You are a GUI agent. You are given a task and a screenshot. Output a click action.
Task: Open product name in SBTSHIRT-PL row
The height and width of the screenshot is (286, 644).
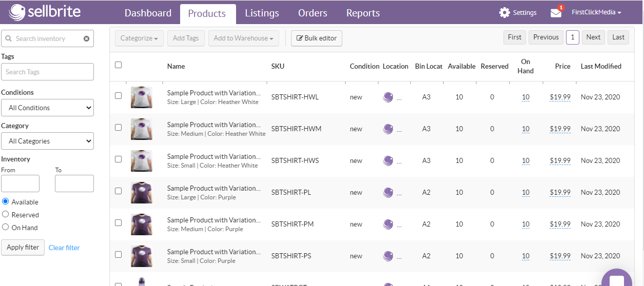click(213, 188)
